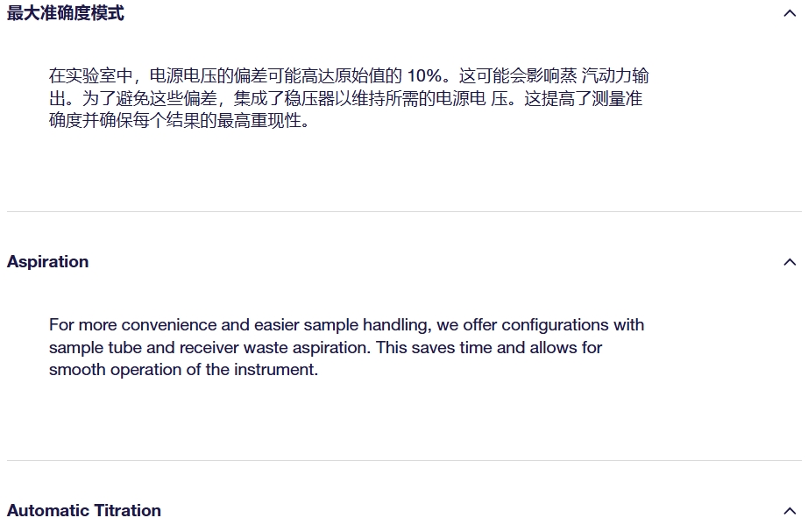Screen dimensions: 808x532
Task: Click the line 确度并确保每个结果的最高重现性
Action: [180, 121]
